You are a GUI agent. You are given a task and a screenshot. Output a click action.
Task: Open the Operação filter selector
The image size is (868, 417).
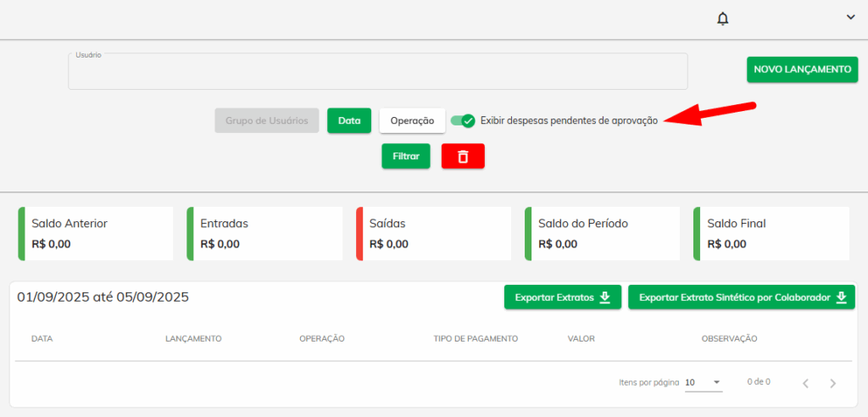(412, 120)
